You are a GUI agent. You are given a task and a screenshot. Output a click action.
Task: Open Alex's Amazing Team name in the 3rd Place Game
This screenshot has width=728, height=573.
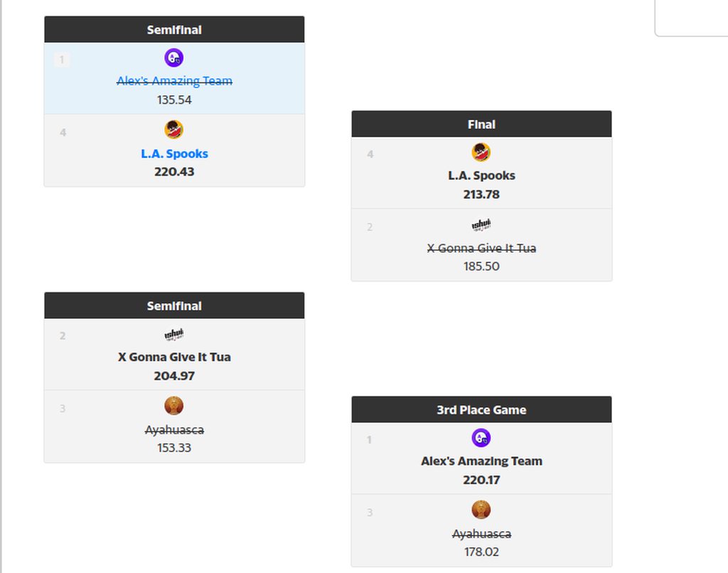click(x=481, y=461)
